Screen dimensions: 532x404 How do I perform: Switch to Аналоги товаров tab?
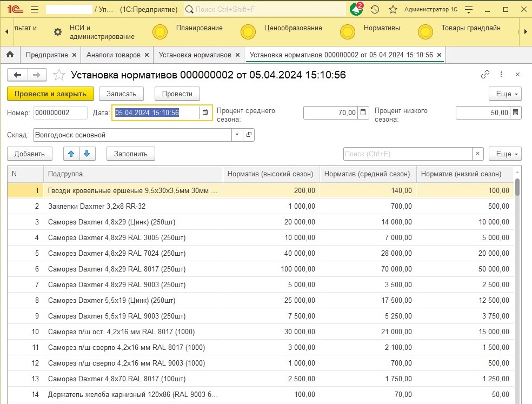click(113, 55)
